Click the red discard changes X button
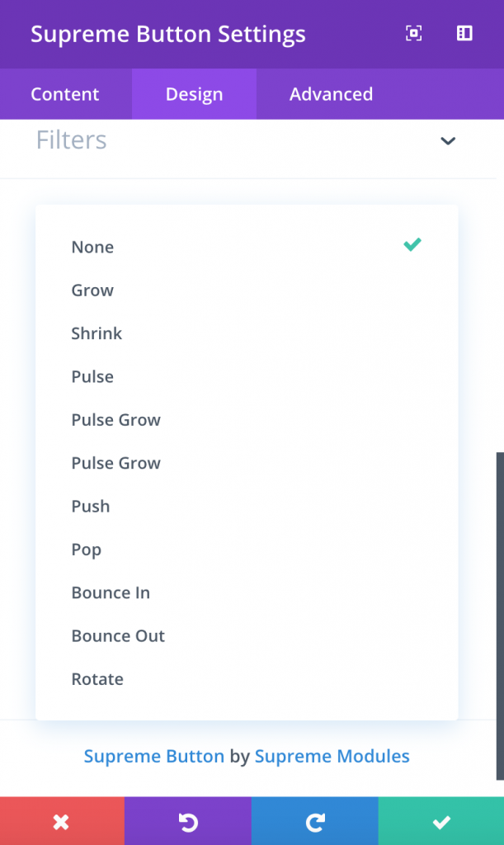Image resolution: width=504 pixels, height=845 pixels. pos(62,821)
